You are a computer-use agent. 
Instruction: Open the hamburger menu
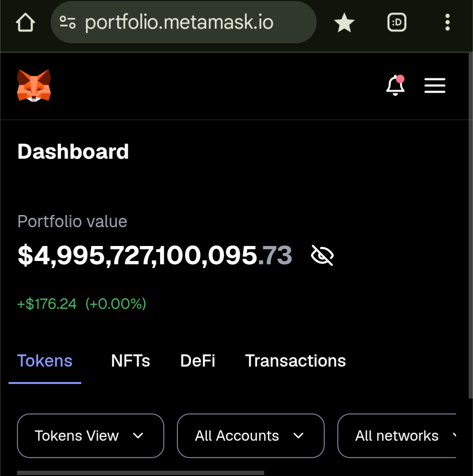coord(435,85)
